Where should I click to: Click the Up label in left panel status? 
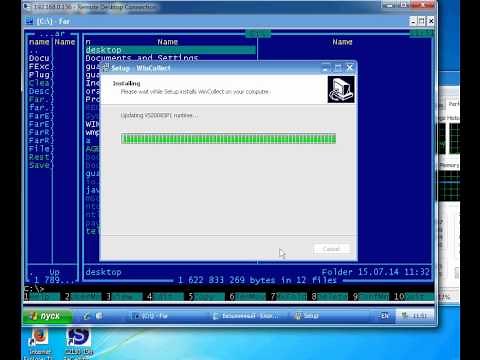(54, 272)
